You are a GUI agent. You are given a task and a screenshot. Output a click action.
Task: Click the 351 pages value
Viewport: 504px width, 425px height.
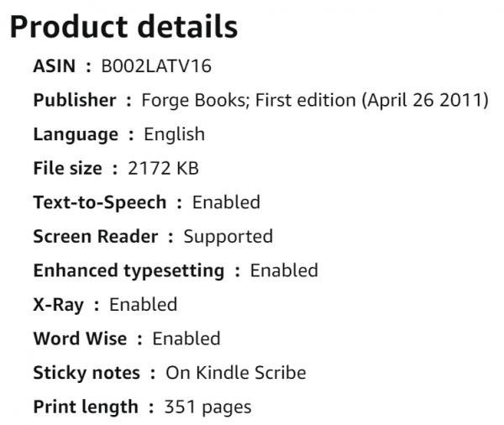(207, 407)
